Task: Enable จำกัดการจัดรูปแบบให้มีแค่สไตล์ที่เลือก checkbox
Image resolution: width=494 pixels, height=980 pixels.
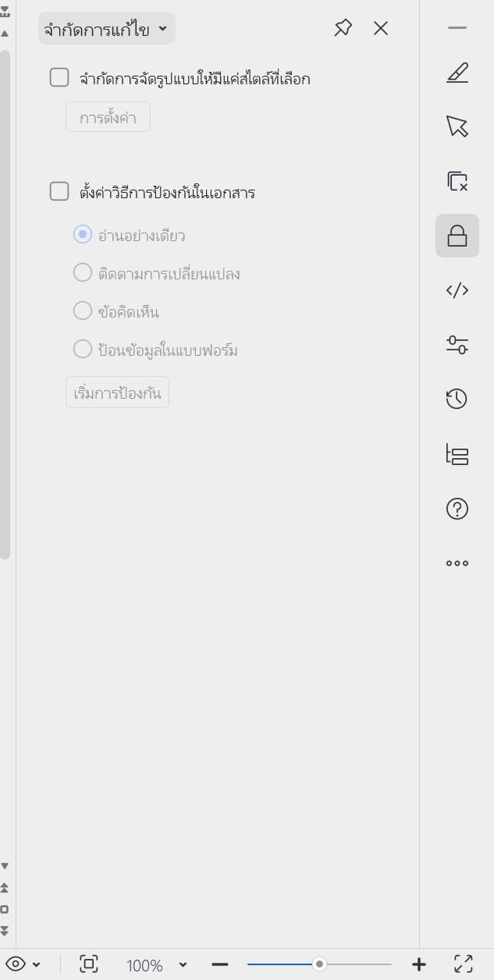Action: [x=59, y=78]
